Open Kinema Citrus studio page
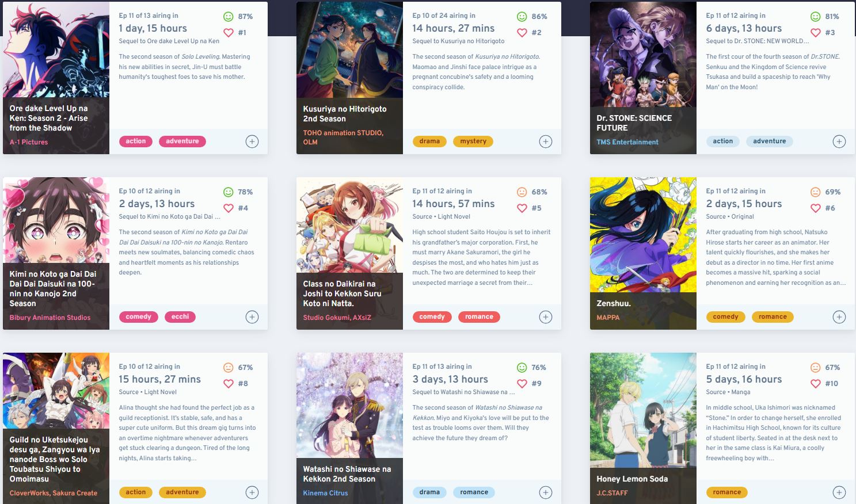856x504 pixels. tap(325, 493)
